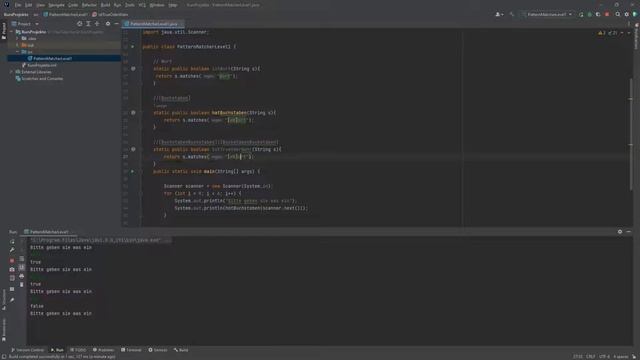The height and width of the screenshot is (360, 640).
Task: Click the Collapse All icon in Project panel
Action: point(97,24)
